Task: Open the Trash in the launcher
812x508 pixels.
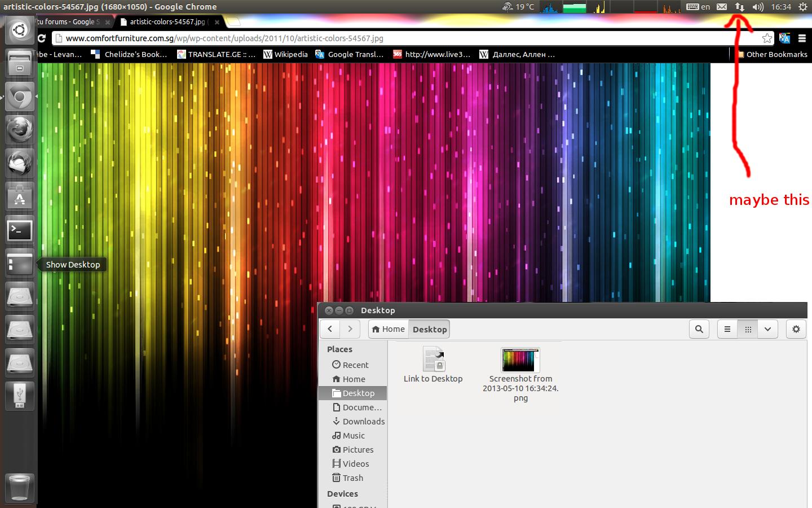Action: tap(19, 487)
